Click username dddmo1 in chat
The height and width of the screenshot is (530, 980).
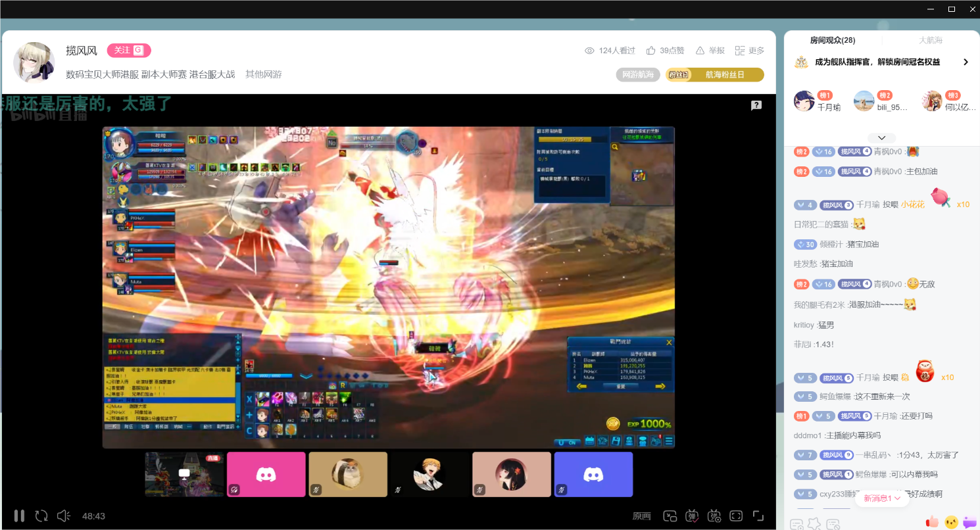point(808,435)
